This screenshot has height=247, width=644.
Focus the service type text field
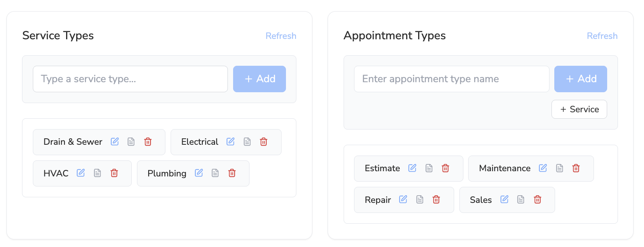[130, 79]
